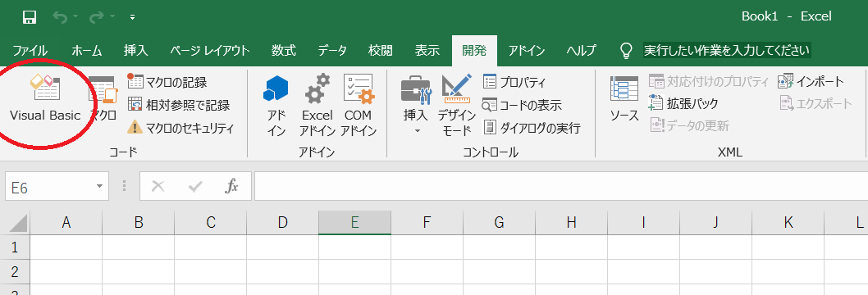Switch to the 校閲 tab
Screen dimensions: 868x295
381,51
